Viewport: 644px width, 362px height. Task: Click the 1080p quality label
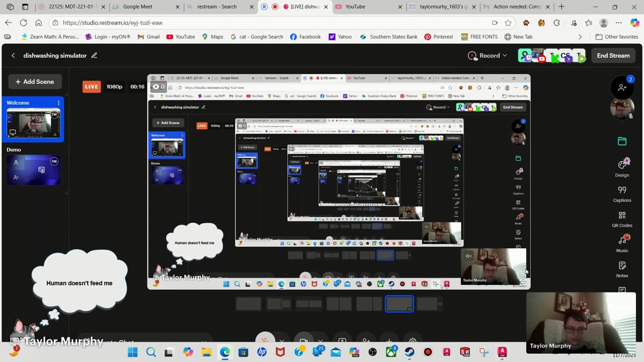(114, 86)
